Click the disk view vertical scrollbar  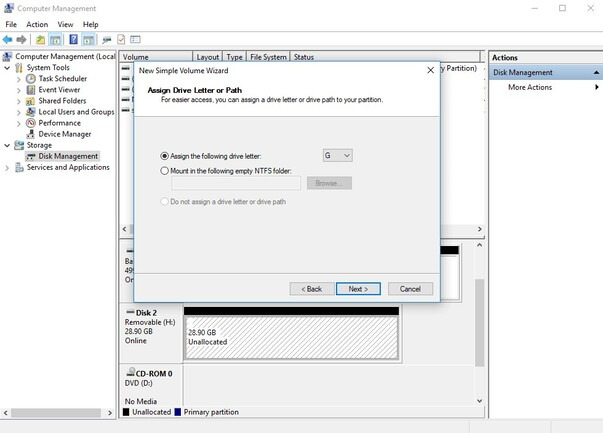[x=479, y=323]
